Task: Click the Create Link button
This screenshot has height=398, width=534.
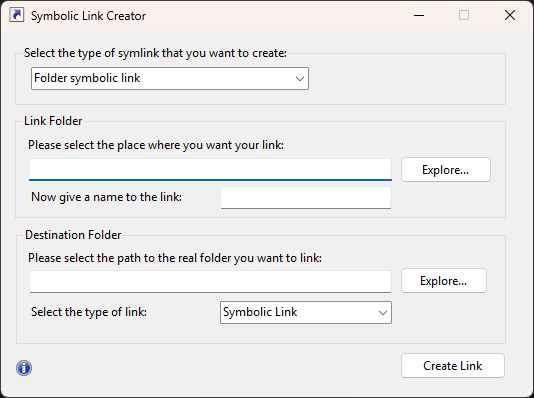Action: click(453, 366)
